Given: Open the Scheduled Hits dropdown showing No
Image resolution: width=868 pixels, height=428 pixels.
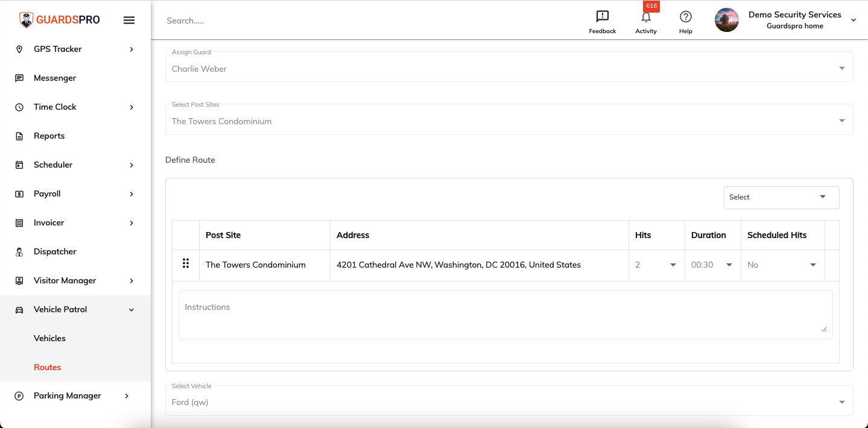Looking at the screenshot, I should 782,265.
